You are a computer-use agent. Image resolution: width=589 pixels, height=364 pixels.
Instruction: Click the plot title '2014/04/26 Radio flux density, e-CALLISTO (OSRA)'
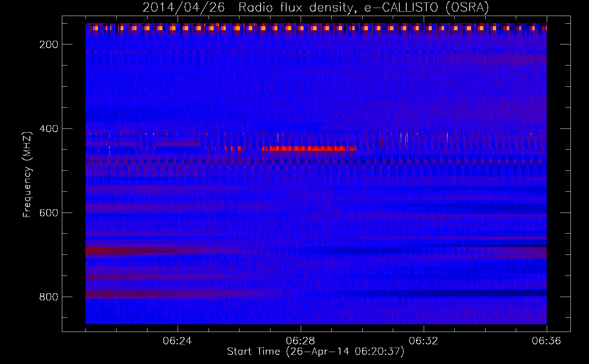316,7
